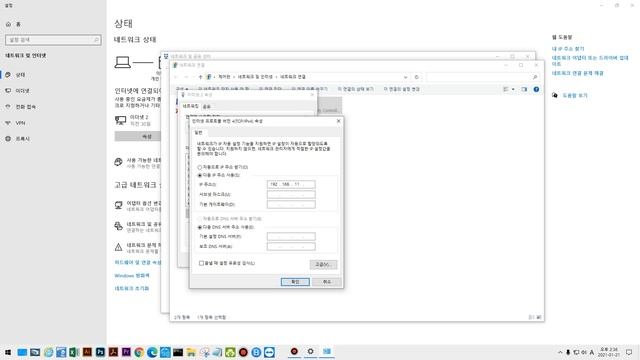Switch to Settings gear taskbar window
Image resolution: width=640 pixels, height=360 pixels.
click(310, 351)
